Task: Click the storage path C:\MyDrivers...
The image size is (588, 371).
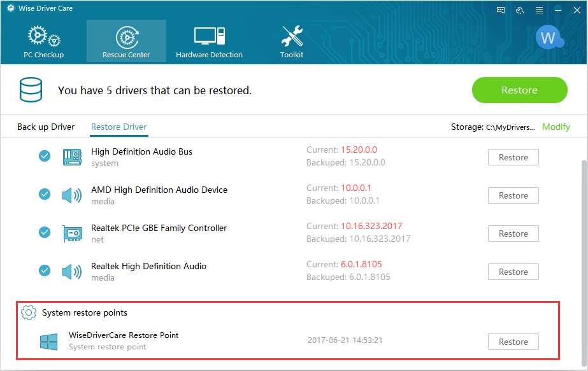Action: point(510,127)
